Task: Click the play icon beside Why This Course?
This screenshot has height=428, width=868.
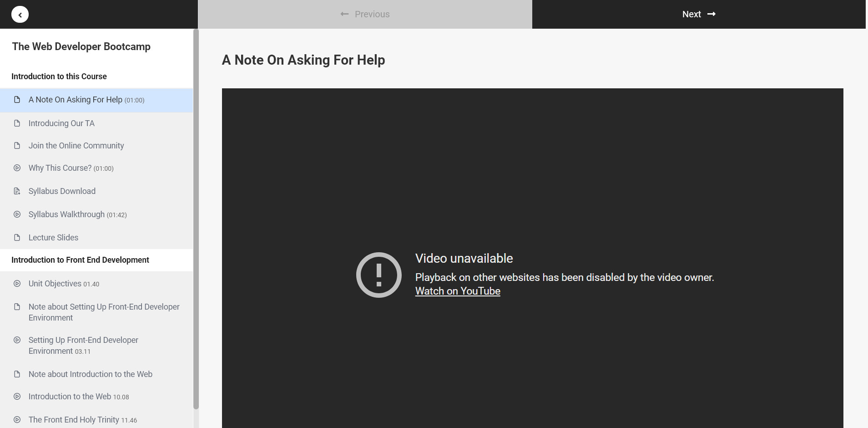Action: pyautogui.click(x=17, y=168)
